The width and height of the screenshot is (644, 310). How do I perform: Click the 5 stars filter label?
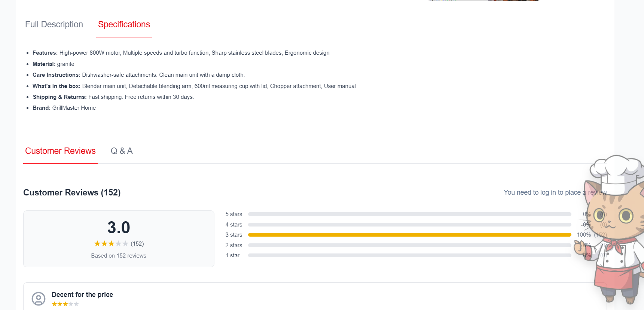234,214
